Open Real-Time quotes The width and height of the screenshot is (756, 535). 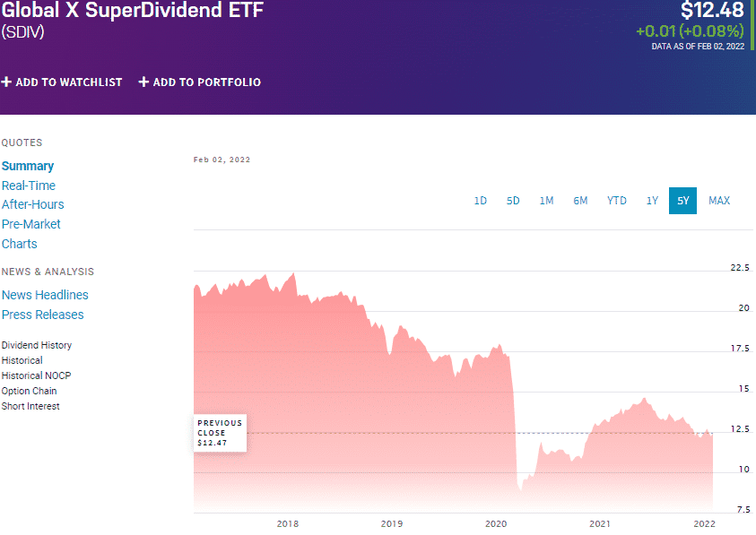pos(29,186)
